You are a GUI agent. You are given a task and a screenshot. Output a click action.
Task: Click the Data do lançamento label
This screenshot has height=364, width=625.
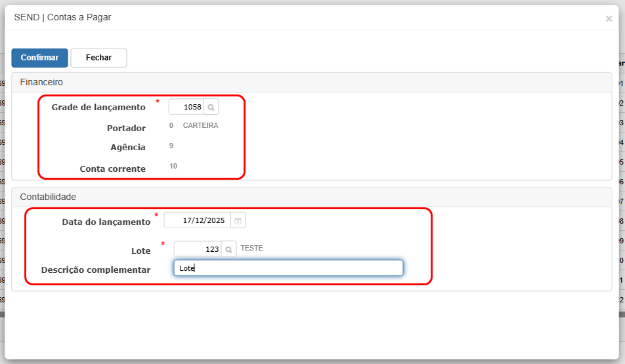click(106, 222)
